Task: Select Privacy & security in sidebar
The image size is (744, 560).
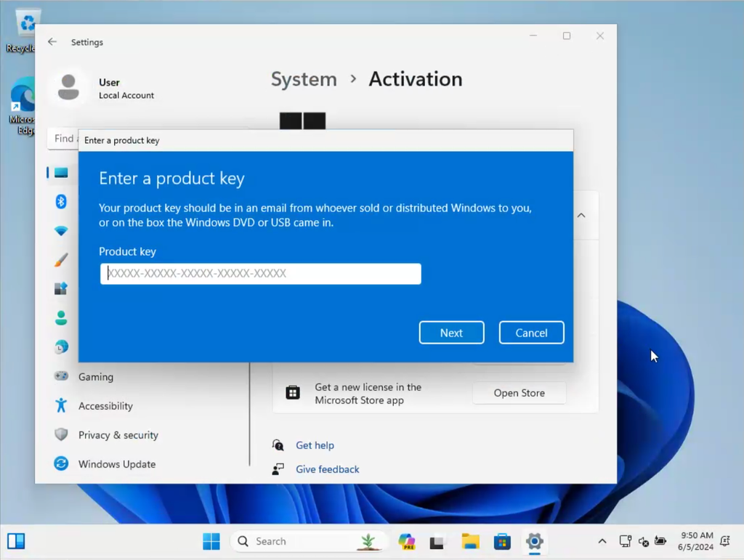Action: (118, 435)
